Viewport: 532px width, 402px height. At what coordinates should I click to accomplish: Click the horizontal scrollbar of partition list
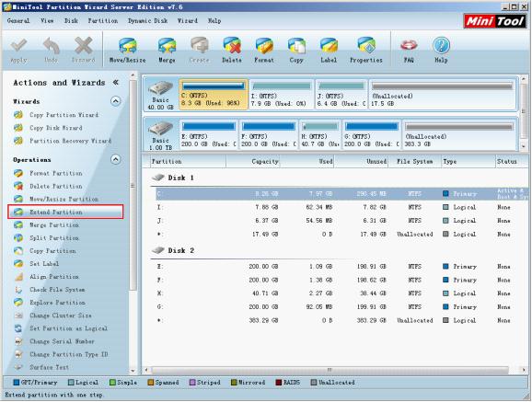(330, 370)
